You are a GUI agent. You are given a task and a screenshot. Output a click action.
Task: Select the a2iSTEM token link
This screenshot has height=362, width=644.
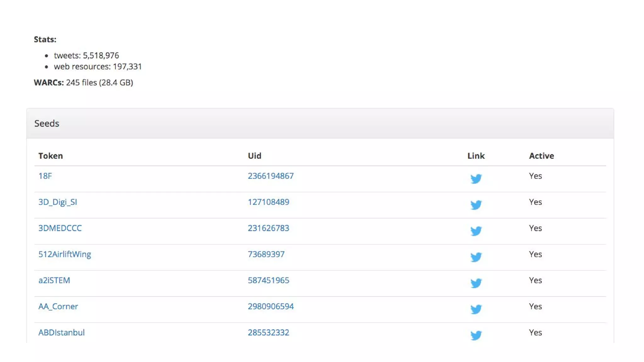[54, 280]
